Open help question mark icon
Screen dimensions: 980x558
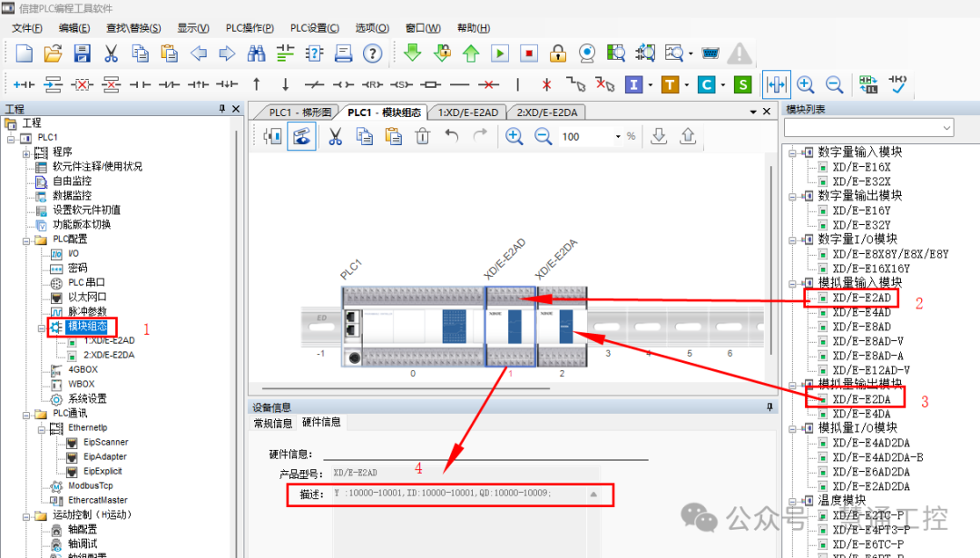[x=373, y=54]
